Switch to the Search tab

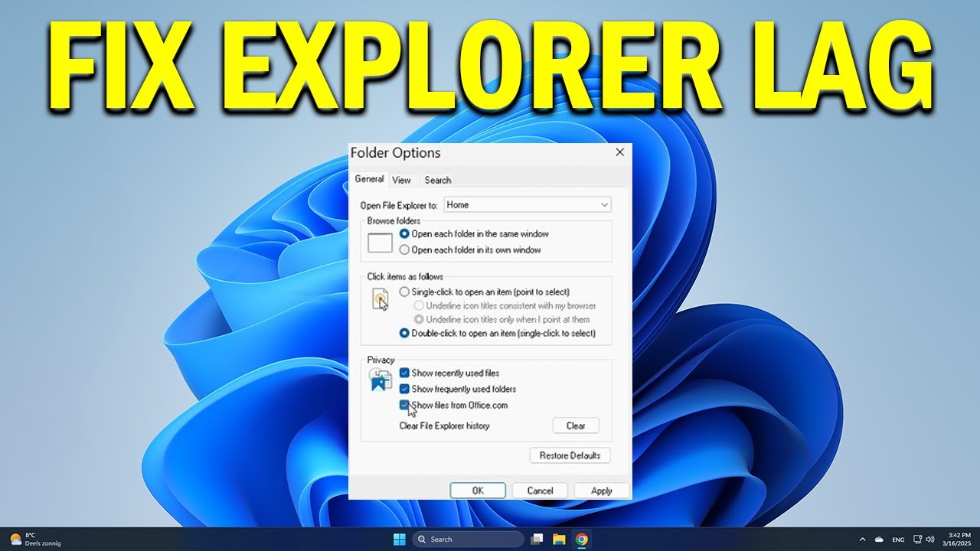(438, 181)
